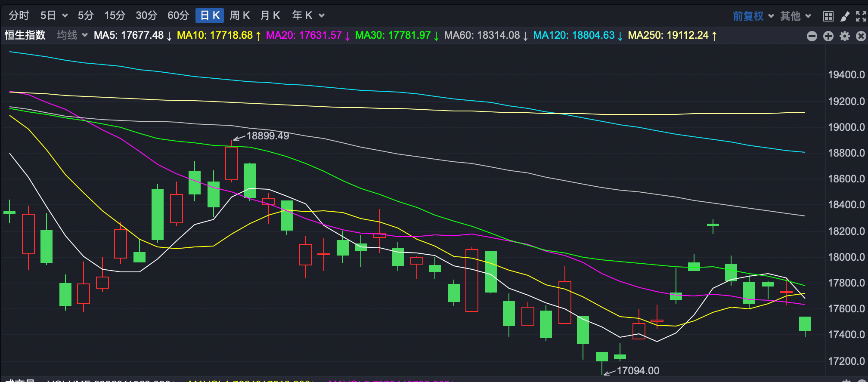This screenshot has width=868, height=382.
Task: Enter fullscreen chart mode
Action: click(x=861, y=16)
